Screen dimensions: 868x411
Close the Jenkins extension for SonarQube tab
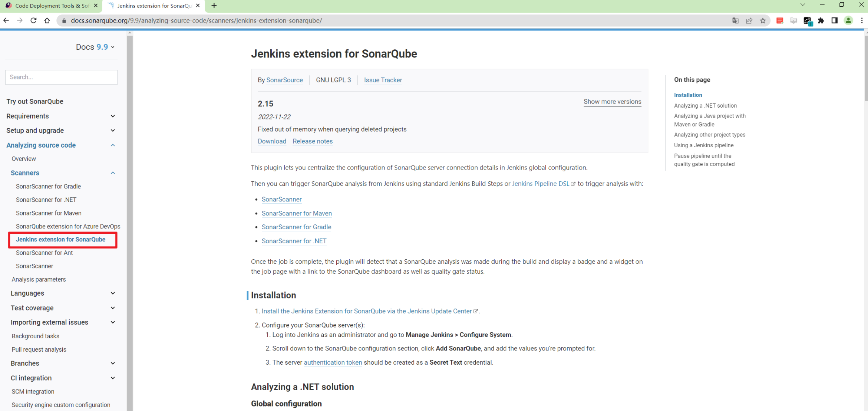click(x=198, y=6)
